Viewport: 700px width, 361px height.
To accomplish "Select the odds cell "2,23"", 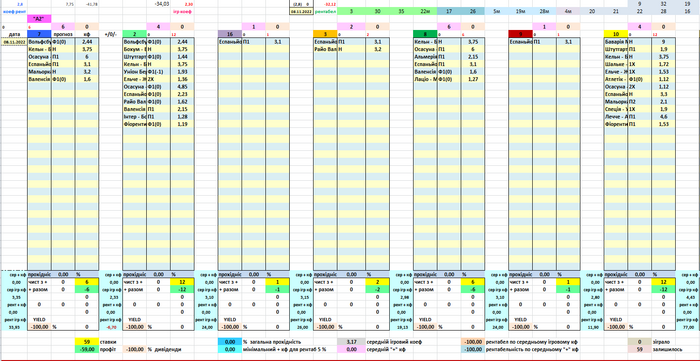I will point(182,94).
